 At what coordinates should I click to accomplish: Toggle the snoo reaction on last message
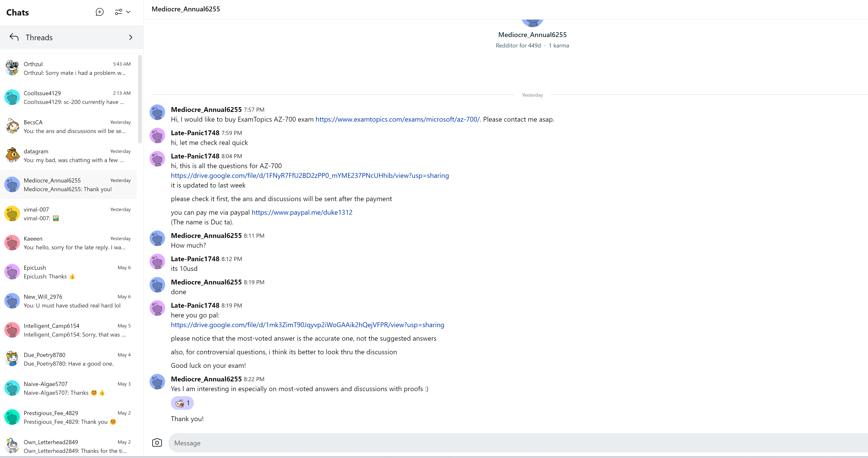(x=182, y=403)
